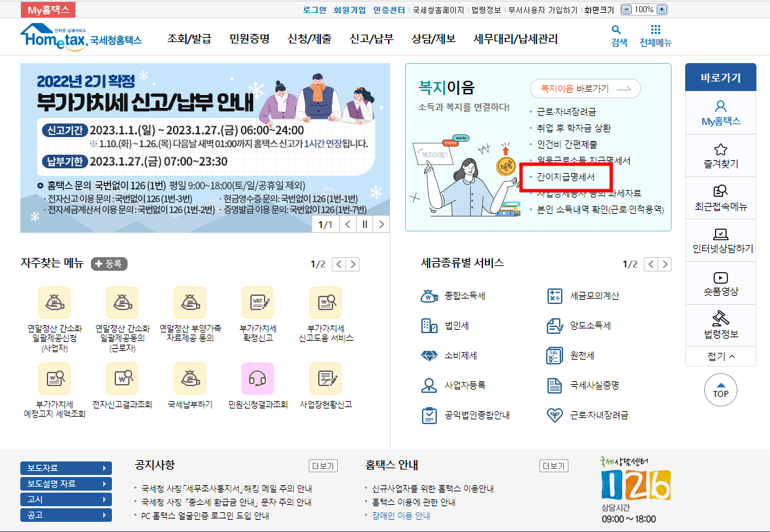The image size is (770, 532).
Task: Collapse the 바로가기 panel with 접기
Action: [x=720, y=357]
